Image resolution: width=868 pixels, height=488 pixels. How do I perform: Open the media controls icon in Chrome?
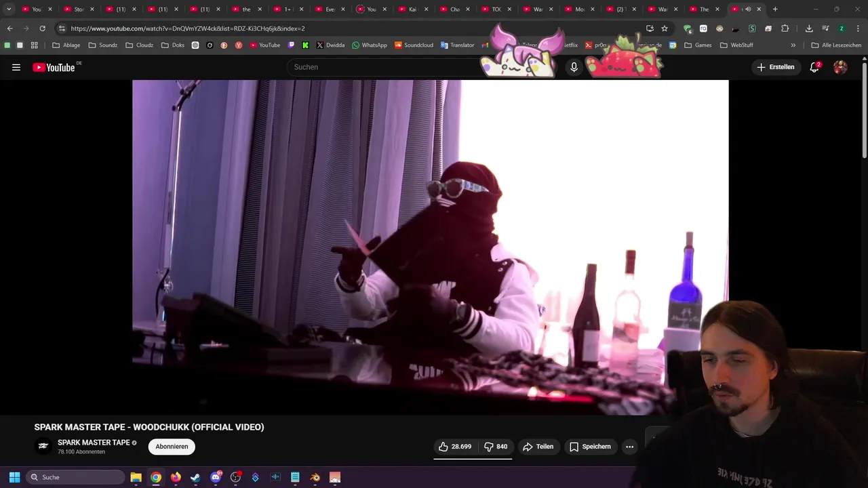click(825, 28)
